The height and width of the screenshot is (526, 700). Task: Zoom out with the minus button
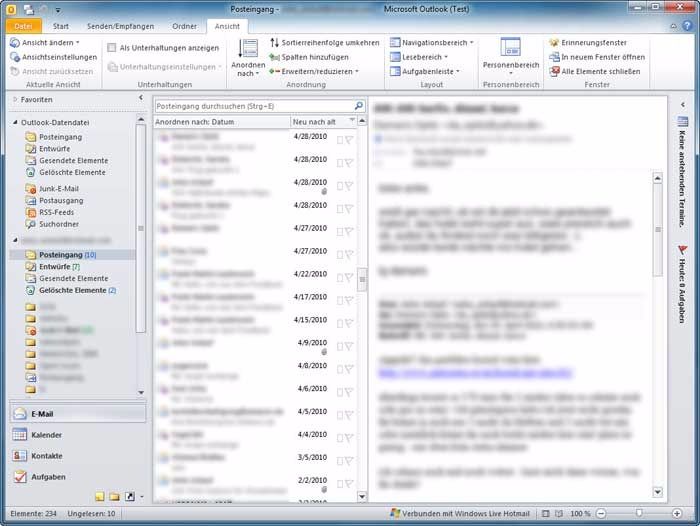click(x=601, y=513)
